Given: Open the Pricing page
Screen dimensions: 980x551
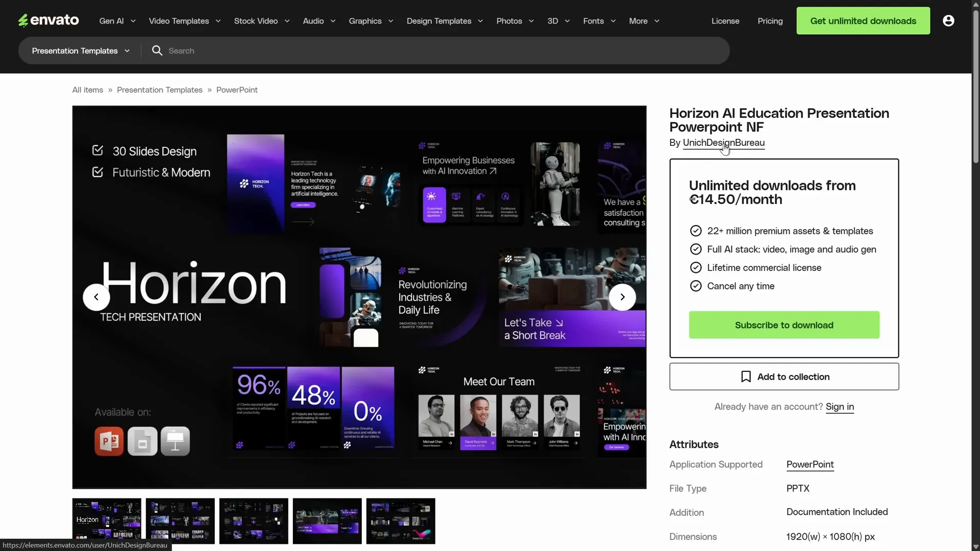Looking at the screenshot, I should [x=770, y=21].
